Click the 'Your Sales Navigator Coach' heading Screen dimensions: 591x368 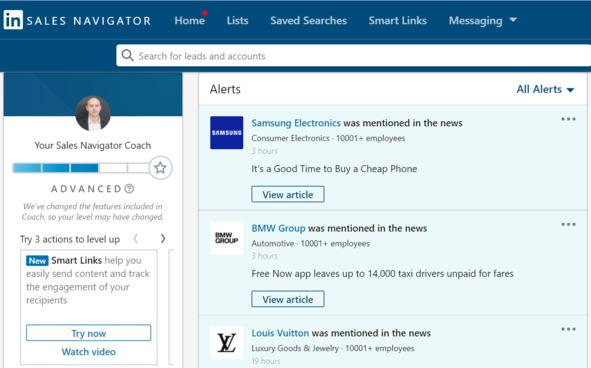click(x=93, y=146)
